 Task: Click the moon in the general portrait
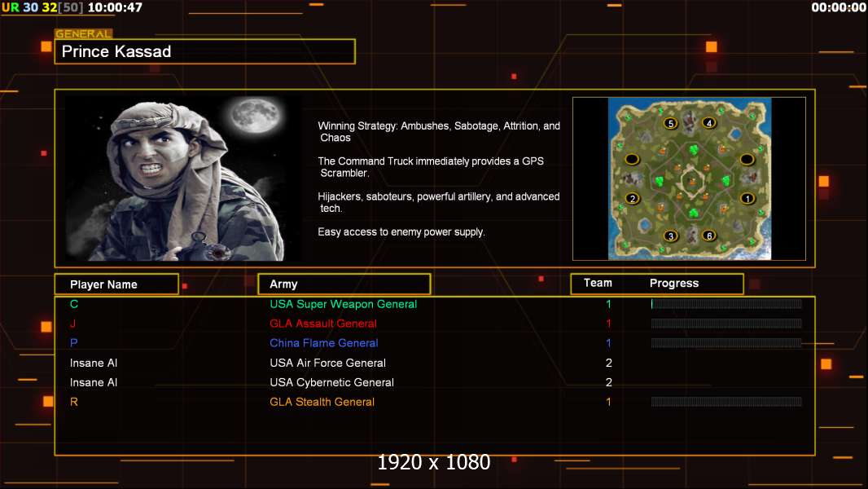click(x=255, y=117)
